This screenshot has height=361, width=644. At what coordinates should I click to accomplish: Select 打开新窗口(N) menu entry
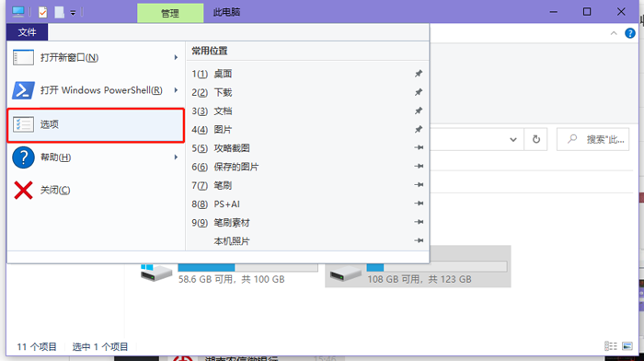[96, 58]
